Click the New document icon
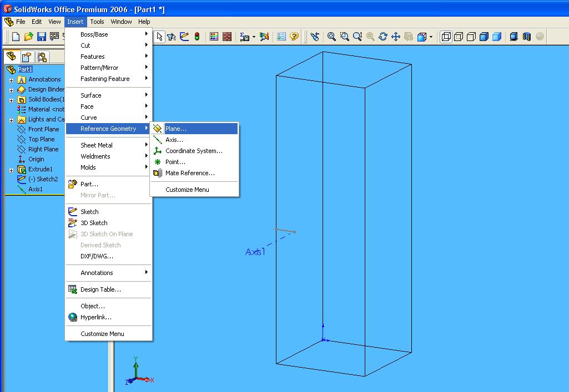Viewport: 569px width, 392px height. pyautogui.click(x=16, y=37)
